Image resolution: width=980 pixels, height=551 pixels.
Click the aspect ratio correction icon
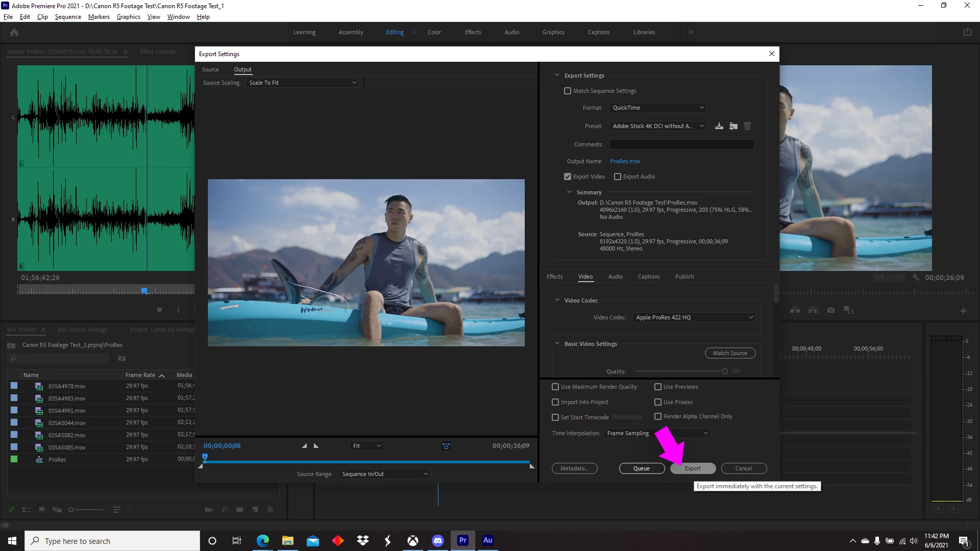(x=446, y=446)
